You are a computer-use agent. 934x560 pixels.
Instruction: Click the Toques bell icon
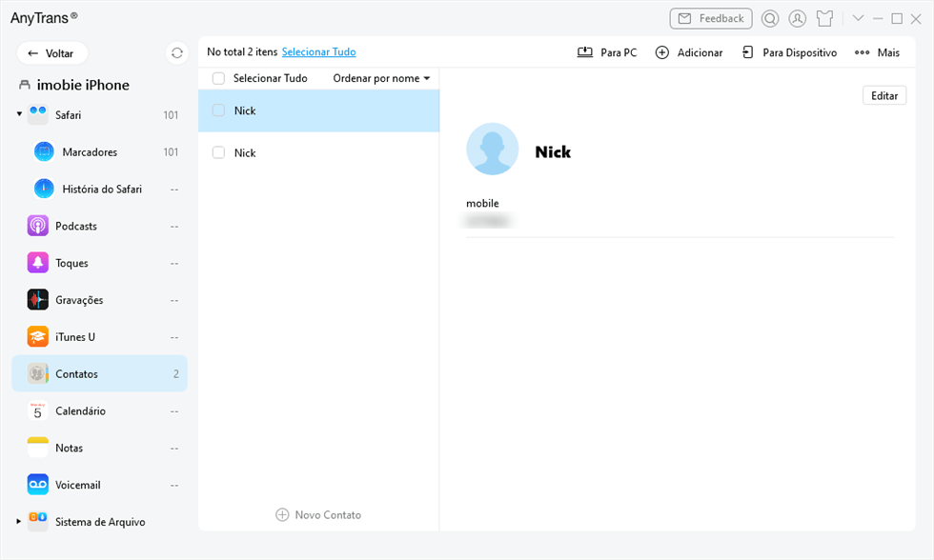pyautogui.click(x=37, y=263)
